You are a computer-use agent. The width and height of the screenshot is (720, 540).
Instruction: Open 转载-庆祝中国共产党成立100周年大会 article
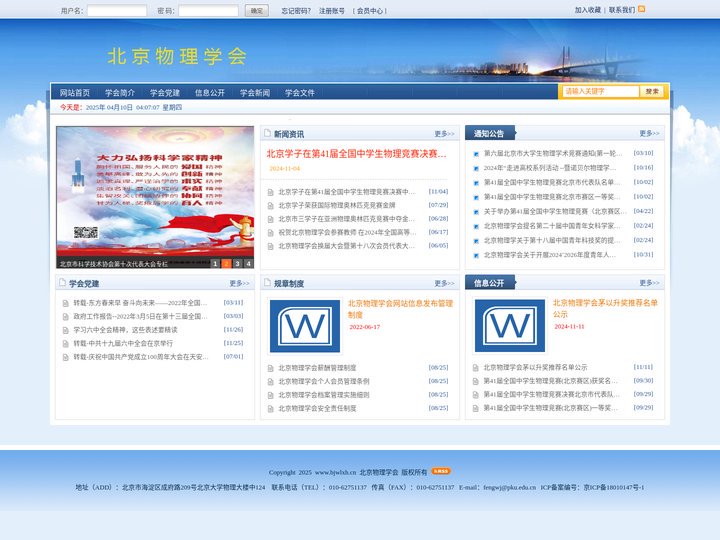[141, 357]
